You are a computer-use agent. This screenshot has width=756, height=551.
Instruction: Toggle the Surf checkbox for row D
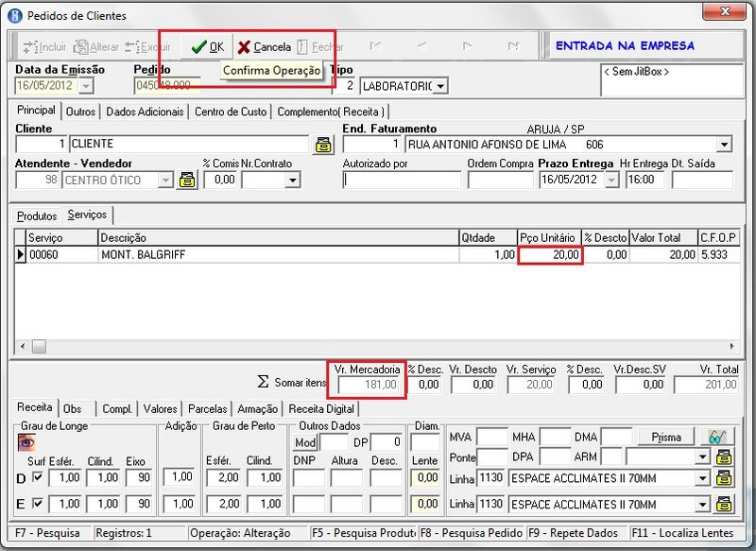pyautogui.click(x=38, y=479)
